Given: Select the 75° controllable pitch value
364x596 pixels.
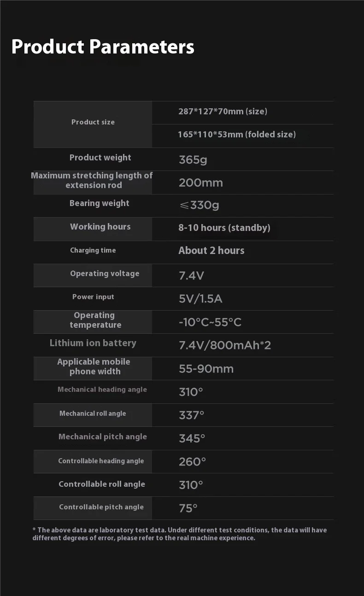Looking at the screenshot, I should pos(188,508).
